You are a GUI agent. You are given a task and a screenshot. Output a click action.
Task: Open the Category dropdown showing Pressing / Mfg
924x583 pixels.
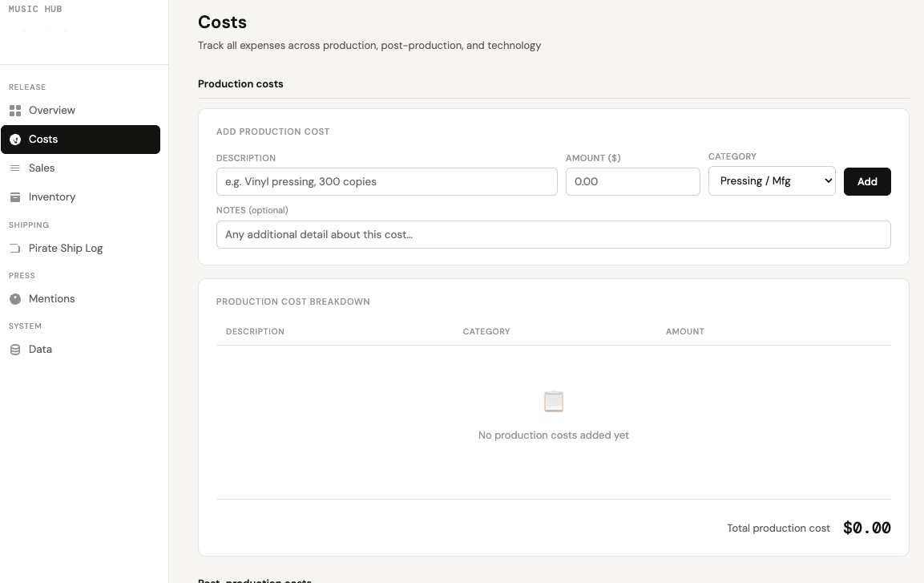click(x=771, y=181)
